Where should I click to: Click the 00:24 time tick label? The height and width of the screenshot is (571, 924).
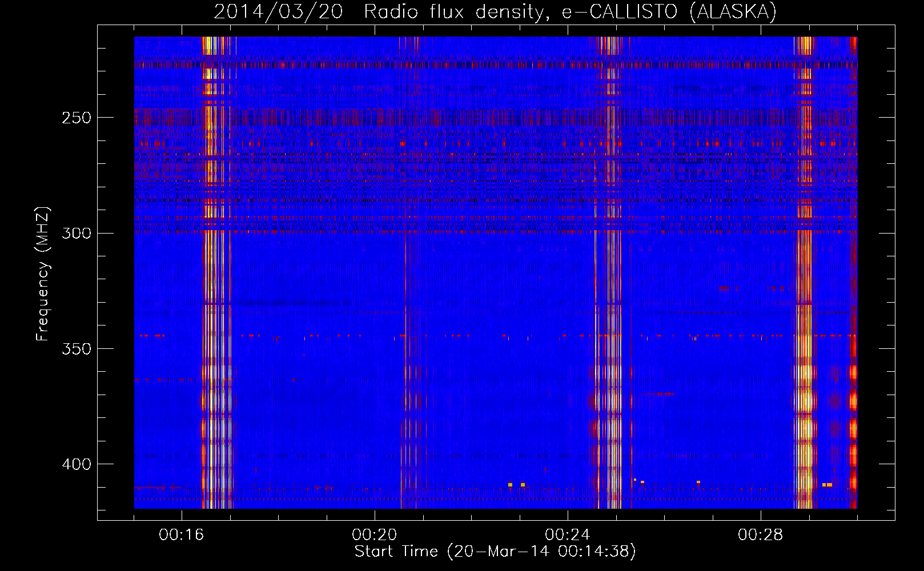click(x=568, y=534)
